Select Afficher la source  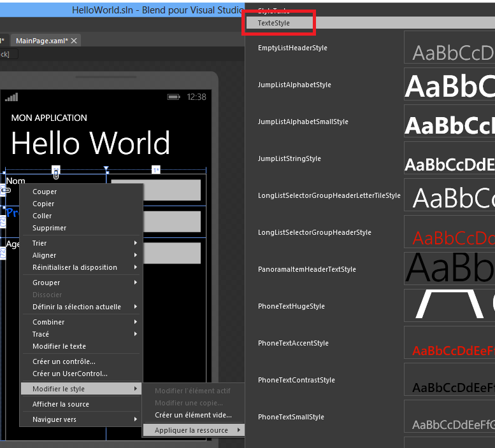coord(61,404)
